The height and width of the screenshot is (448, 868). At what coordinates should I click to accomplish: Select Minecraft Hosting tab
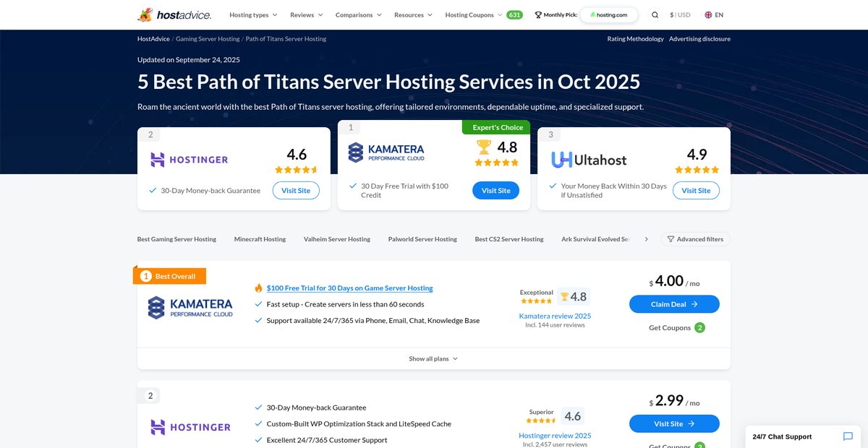click(260, 239)
